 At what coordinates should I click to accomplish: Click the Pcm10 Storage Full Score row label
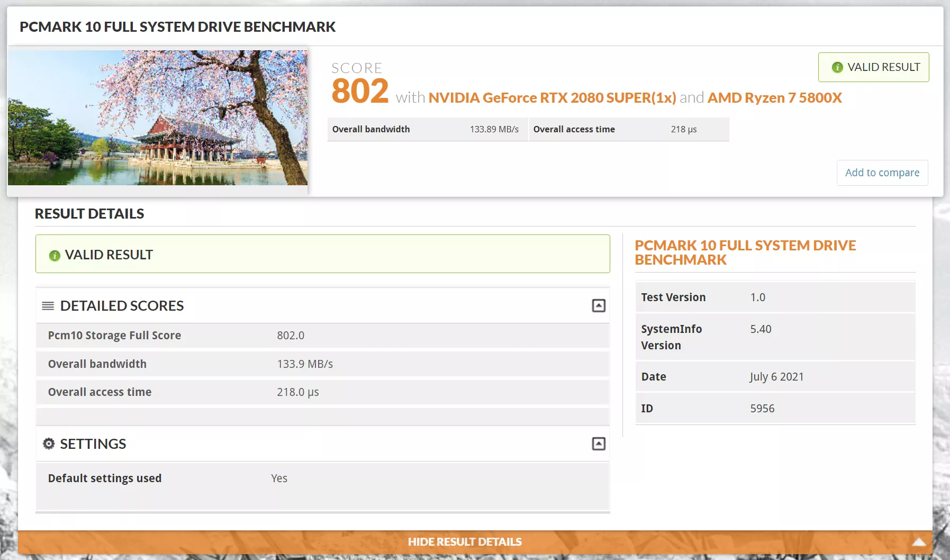point(114,336)
